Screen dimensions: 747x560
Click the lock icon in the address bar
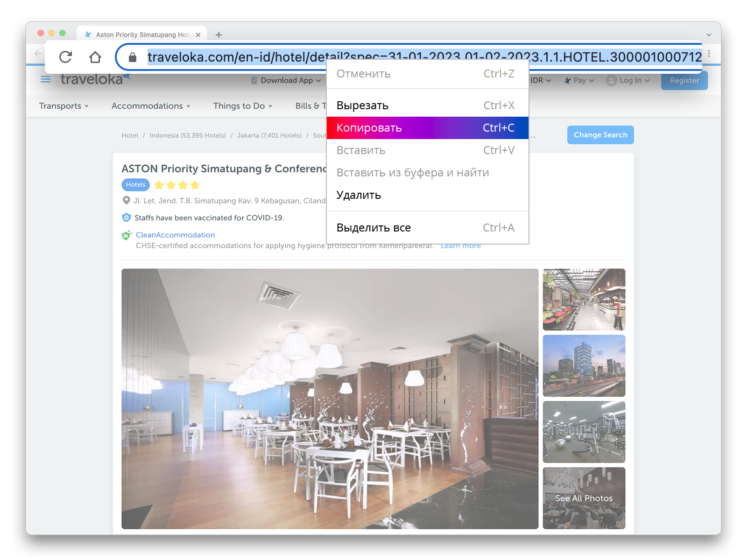tap(133, 57)
